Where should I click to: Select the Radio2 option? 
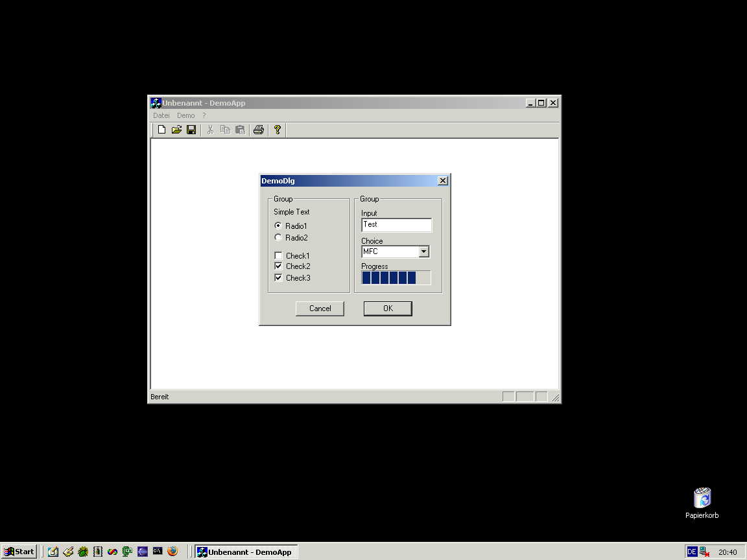tap(279, 238)
